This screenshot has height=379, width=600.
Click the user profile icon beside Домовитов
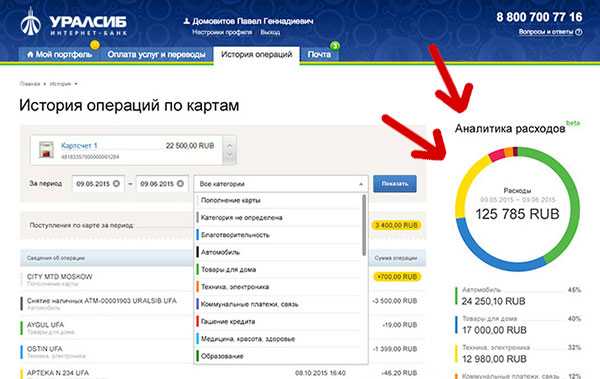pos(187,21)
